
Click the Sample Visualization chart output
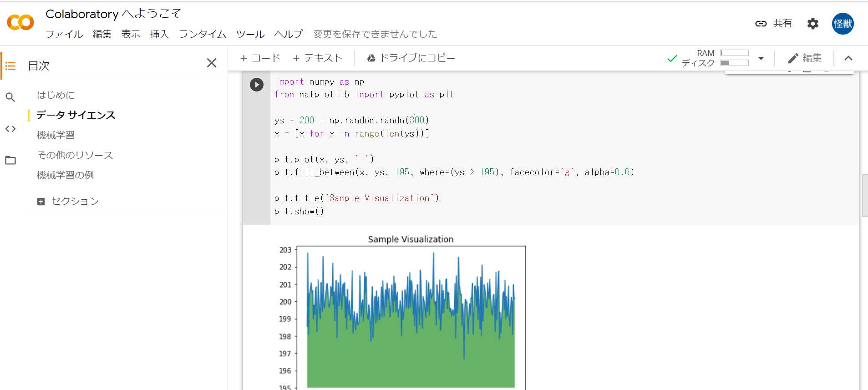402,312
